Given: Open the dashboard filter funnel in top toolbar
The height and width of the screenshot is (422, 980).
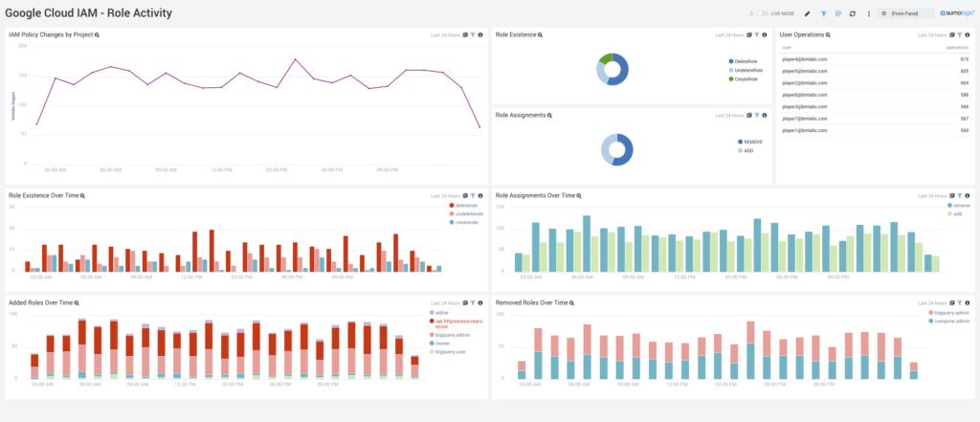Looking at the screenshot, I should click(x=823, y=13).
